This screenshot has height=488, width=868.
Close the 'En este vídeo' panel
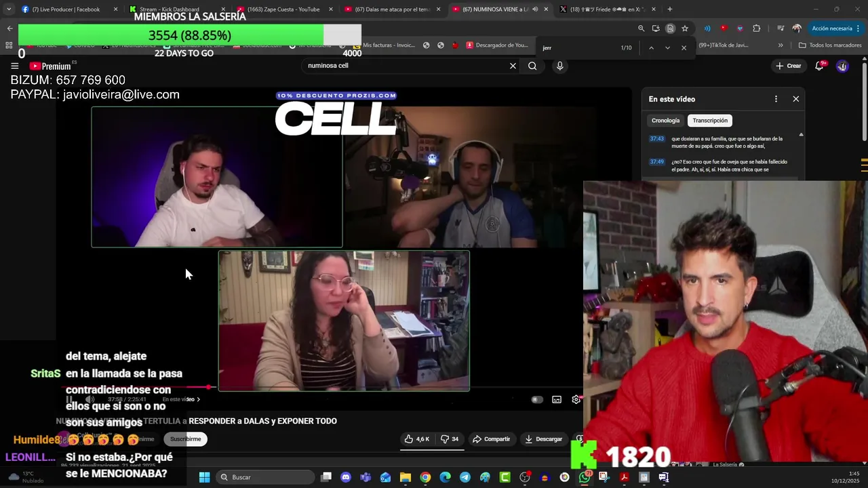(796, 99)
